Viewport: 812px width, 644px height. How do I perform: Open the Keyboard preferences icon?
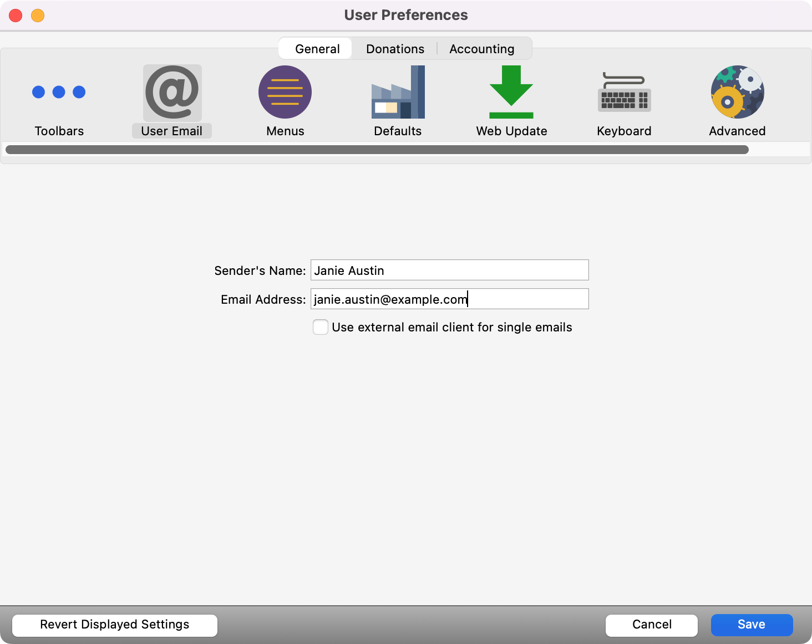(624, 93)
